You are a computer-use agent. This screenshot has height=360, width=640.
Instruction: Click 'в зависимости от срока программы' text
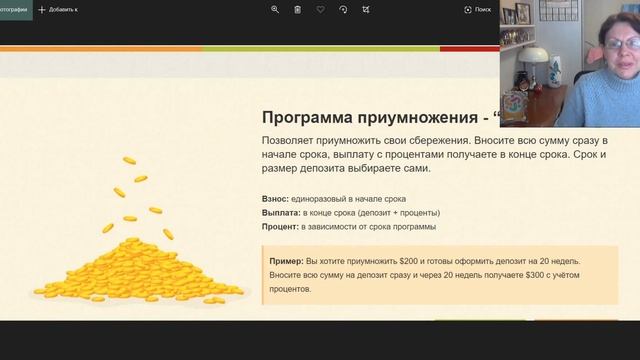[x=369, y=227]
